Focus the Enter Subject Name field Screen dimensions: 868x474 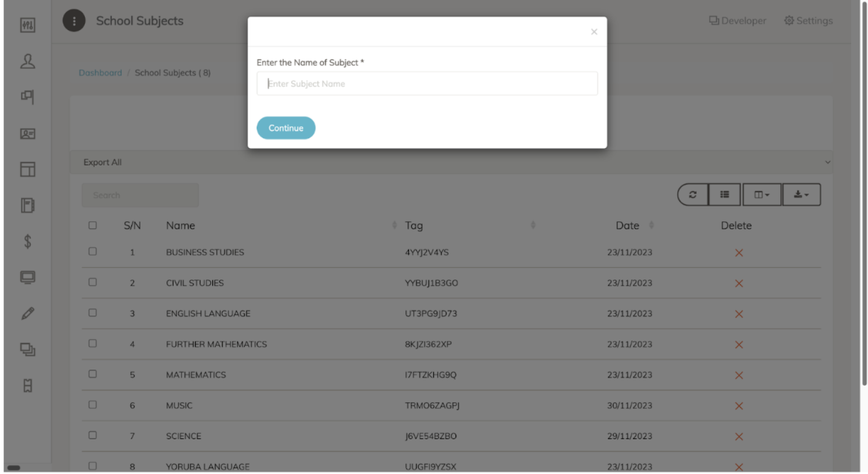point(427,84)
